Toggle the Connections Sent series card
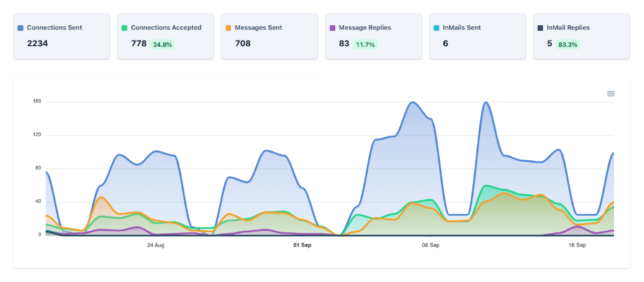644x282 pixels. pos(62,36)
